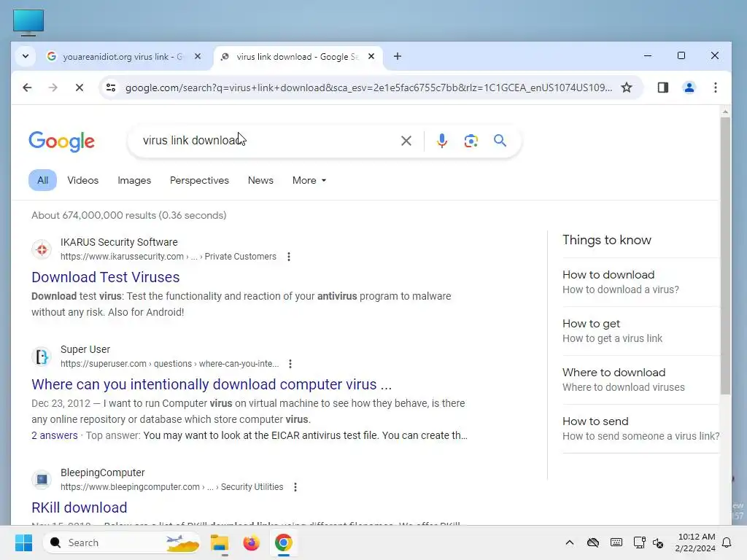The height and width of the screenshot is (560, 747).
Task: Select the All results filter
Action: point(42,181)
